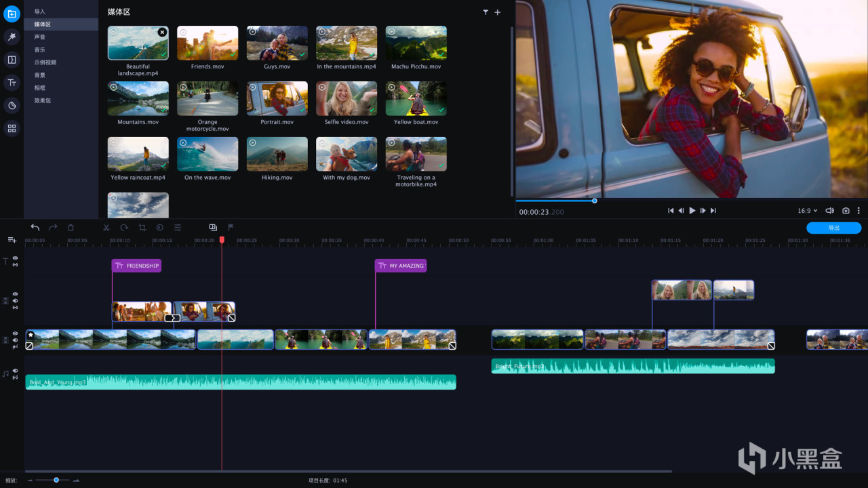Step forward one frame in player

[703, 211]
